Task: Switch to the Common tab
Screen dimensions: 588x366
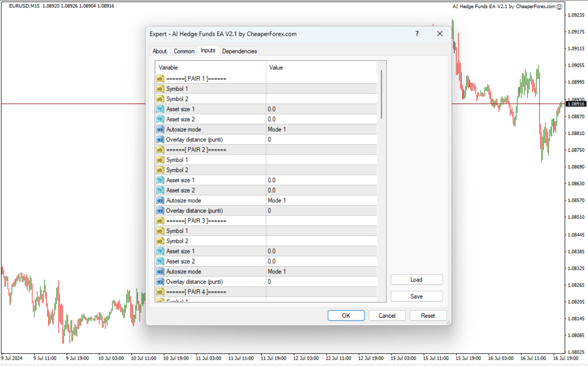Action: click(184, 51)
